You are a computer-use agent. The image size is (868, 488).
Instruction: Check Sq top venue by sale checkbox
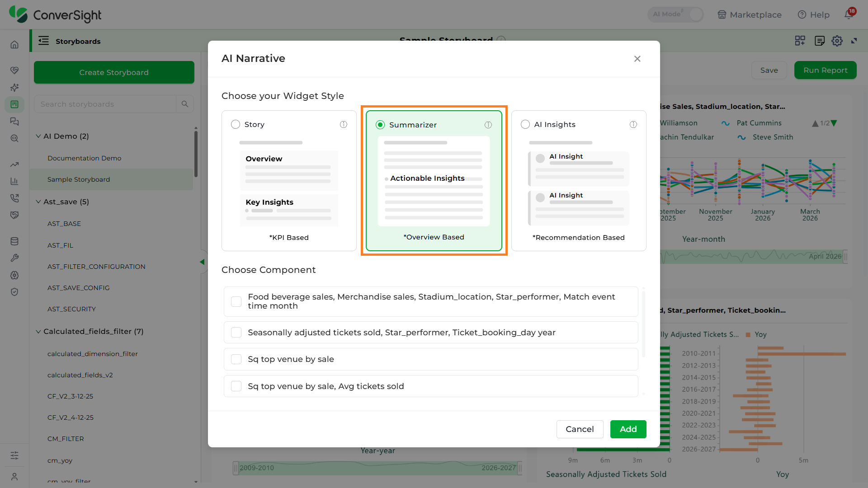[236, 359]
